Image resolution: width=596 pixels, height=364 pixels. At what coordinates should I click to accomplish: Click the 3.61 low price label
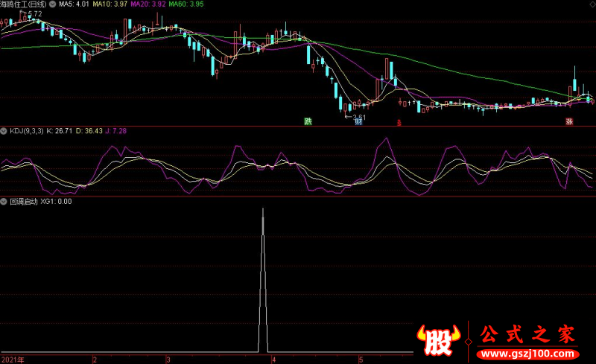click(359, 117)
